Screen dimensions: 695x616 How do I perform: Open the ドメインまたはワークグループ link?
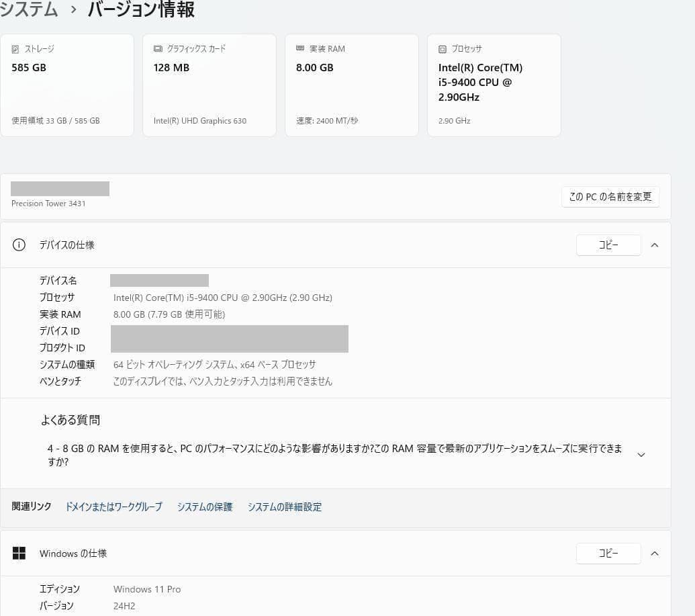pos(113,507)
